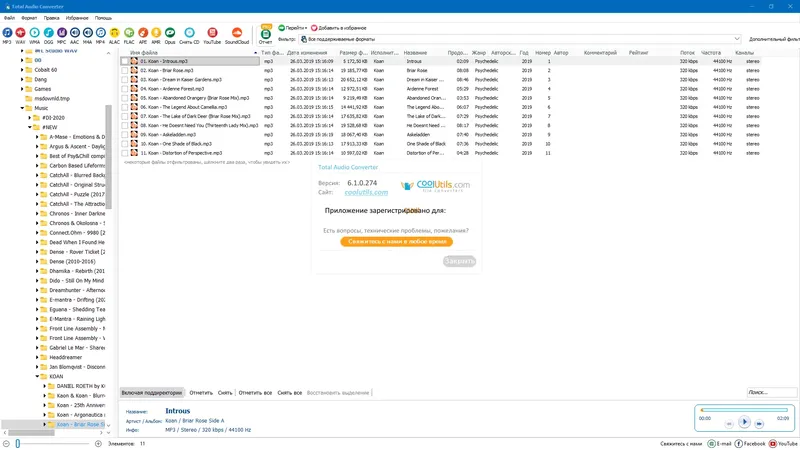Open the Правка menu
The width and height of the screenshot is (800, 450).
(x=52, y=18)
